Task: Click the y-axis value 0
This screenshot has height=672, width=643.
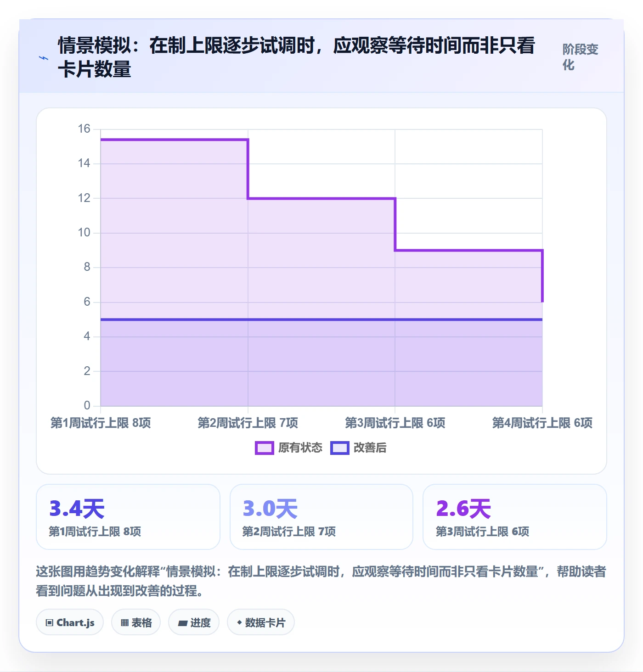Action: 87,405
